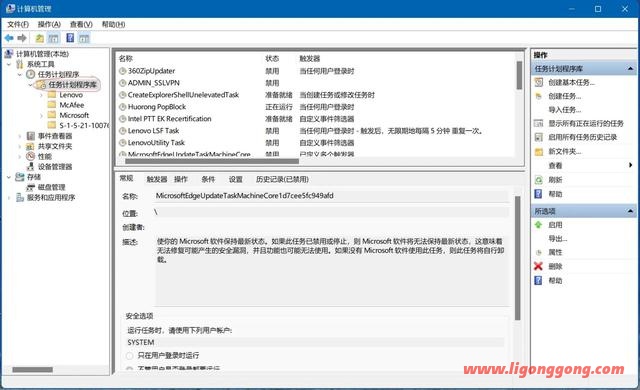Collapse the 存储 tree node
The image size is (640, 390).
(9, 177)
